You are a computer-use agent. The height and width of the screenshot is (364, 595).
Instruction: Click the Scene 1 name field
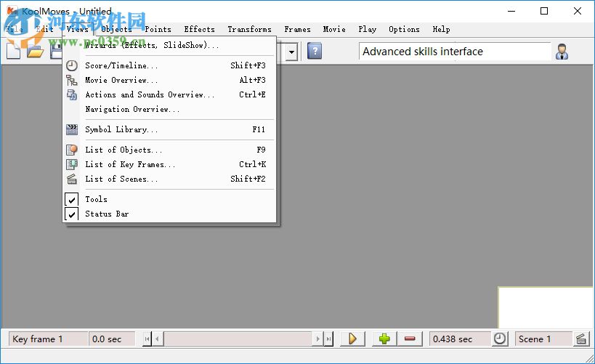click(543, 339)
